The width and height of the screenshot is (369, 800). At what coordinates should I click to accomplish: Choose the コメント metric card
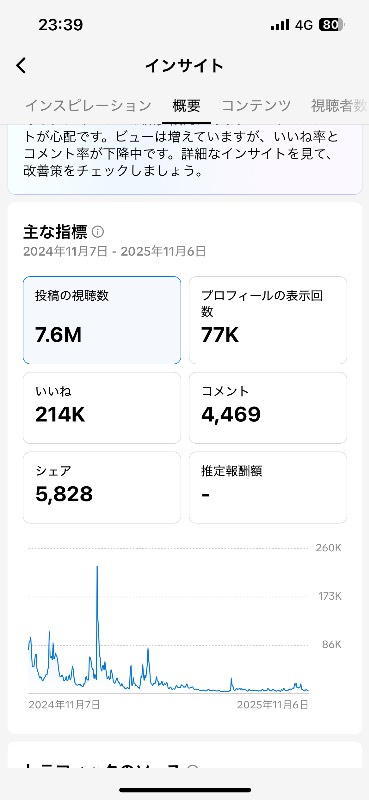[268, 408]
